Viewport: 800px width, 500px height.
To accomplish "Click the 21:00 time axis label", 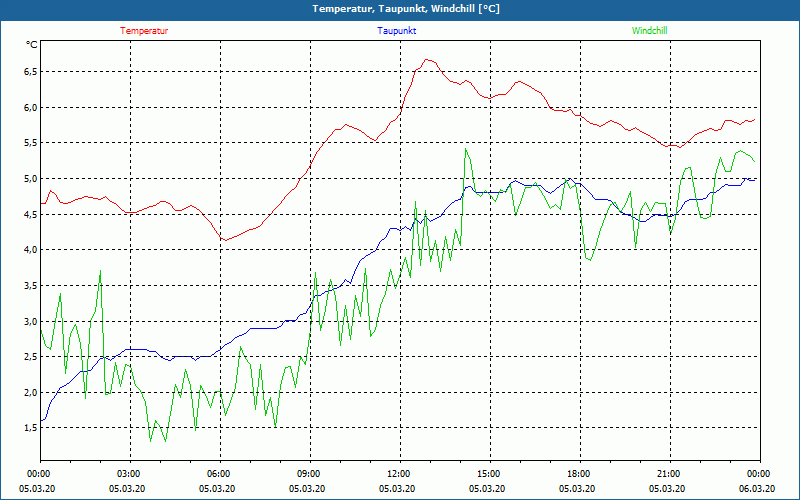I will (x=670, y=473).
